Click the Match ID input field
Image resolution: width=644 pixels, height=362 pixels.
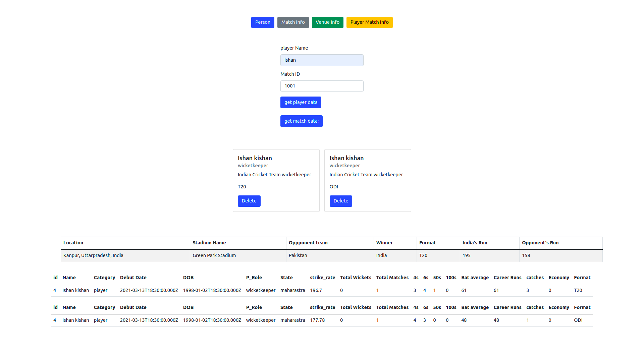(322, 86)
